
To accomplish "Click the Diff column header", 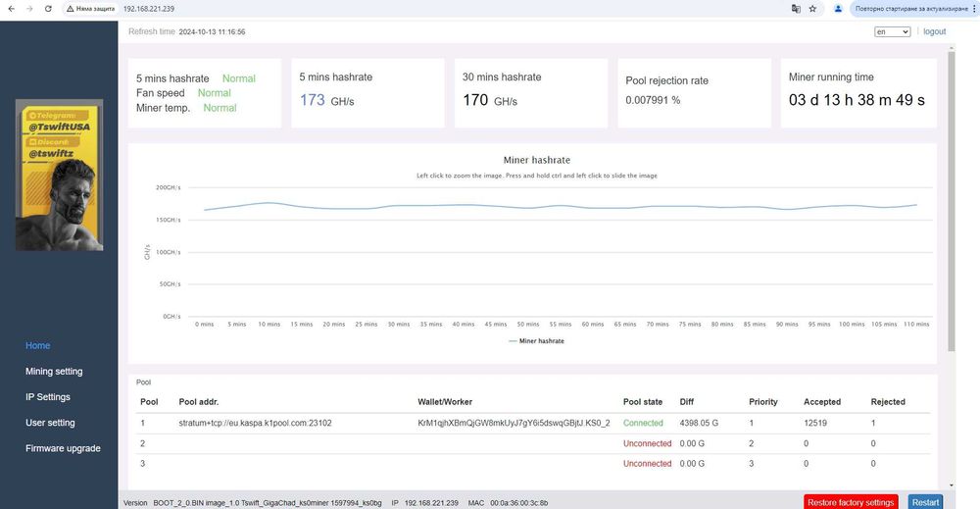I will coord(686,401).
